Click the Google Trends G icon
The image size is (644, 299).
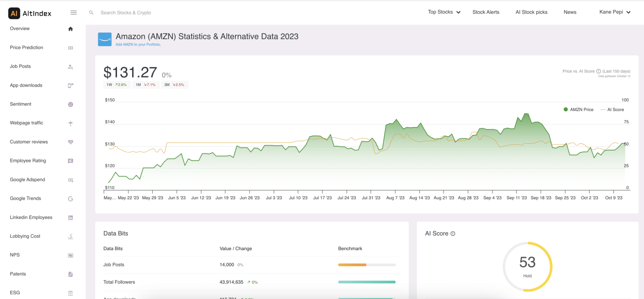tap(70, 199)
